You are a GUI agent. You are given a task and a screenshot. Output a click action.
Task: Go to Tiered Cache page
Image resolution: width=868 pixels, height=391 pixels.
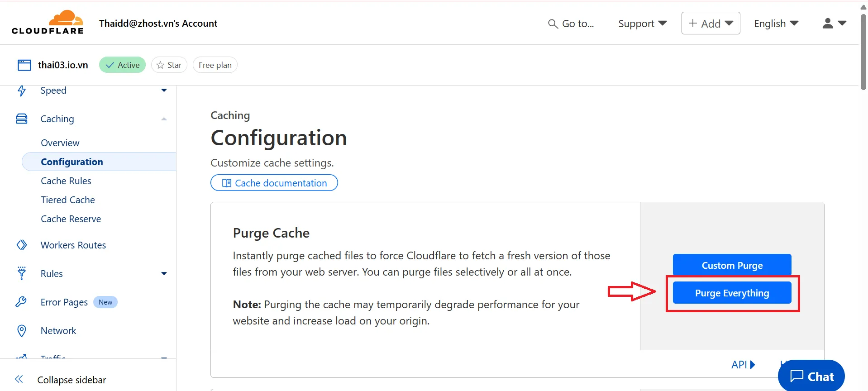(x=68, y=200)
